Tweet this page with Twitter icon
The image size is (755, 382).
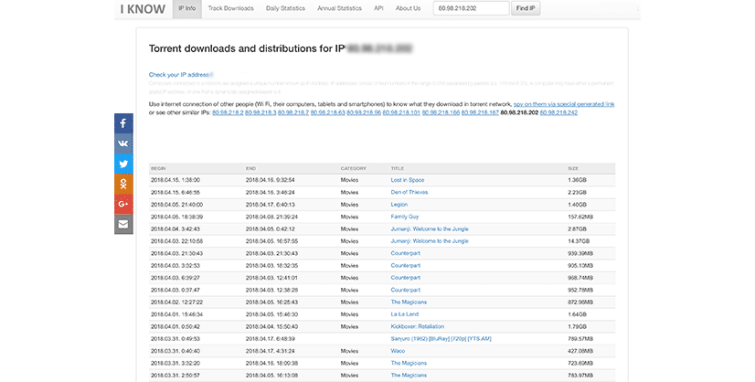click(x=123, y=164)
